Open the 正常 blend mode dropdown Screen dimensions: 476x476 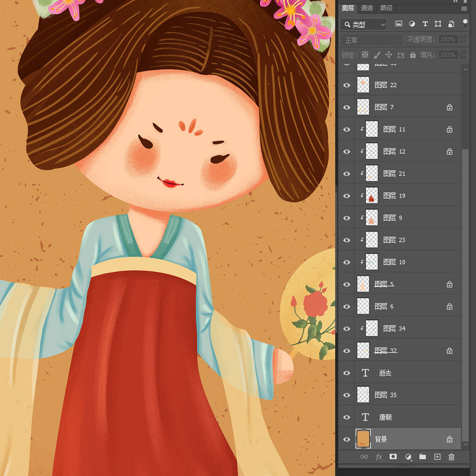(372, 40)
